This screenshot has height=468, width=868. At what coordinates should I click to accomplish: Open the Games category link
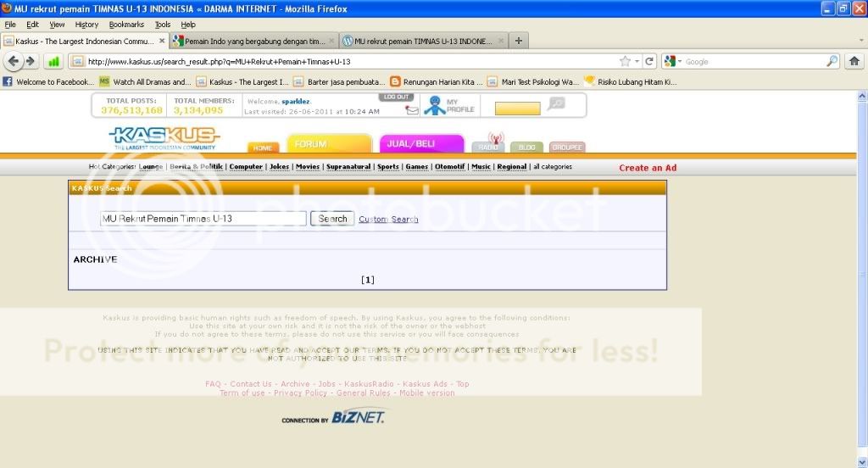(416, 167)
